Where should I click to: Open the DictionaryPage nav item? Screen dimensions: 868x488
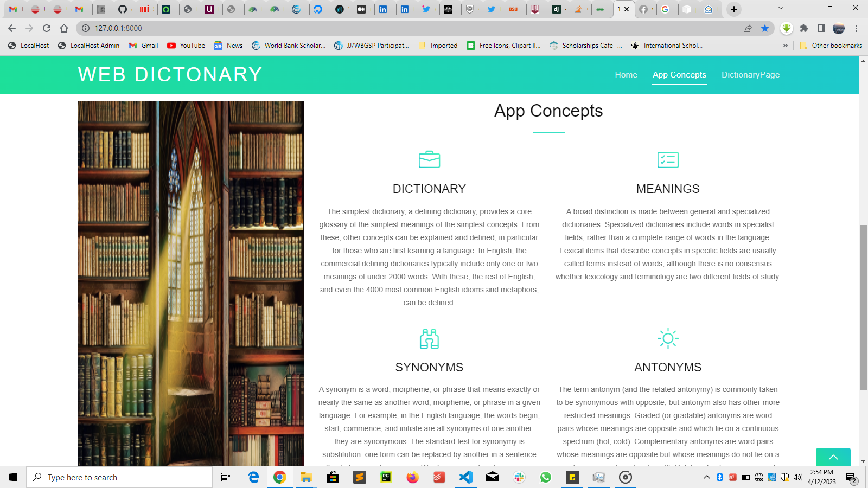[750, 75]
